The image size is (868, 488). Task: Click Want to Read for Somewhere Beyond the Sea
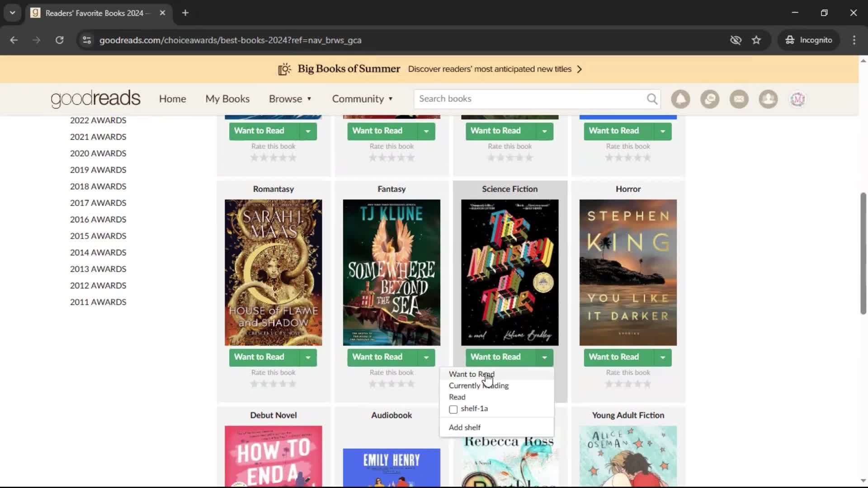pyautogui.click(x=382, y=357)
